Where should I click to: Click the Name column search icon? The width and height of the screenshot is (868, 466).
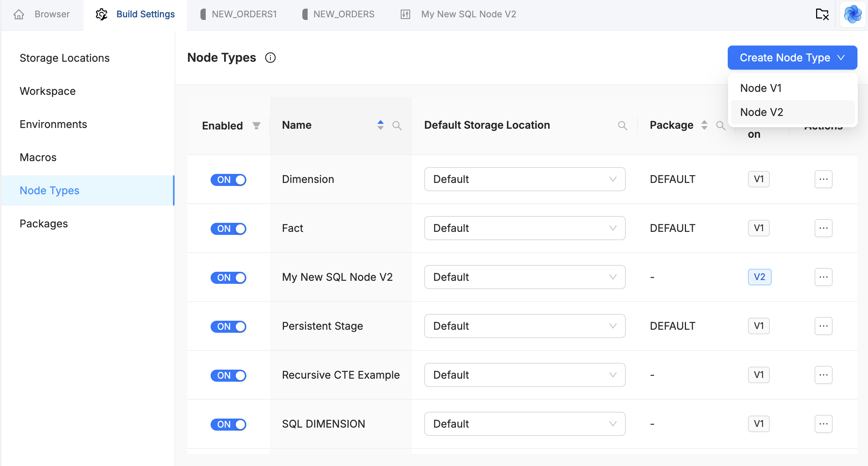(x=397, y=125)
